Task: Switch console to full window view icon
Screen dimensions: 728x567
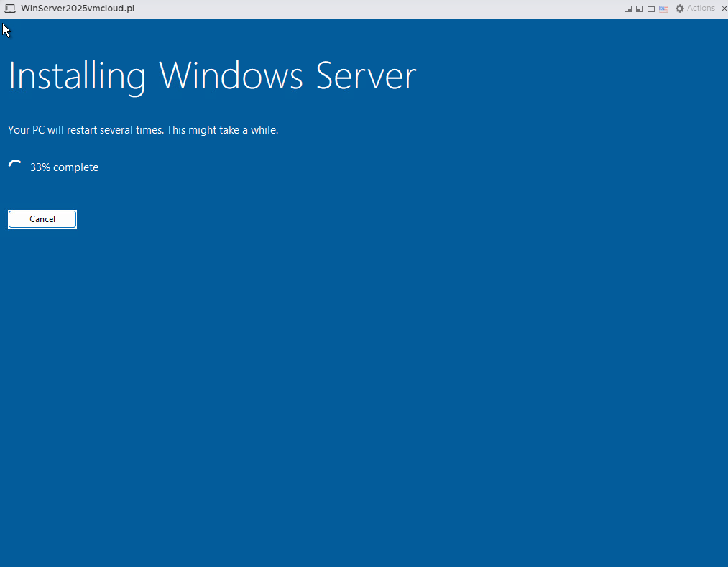Action: click(x=650, y=9)
